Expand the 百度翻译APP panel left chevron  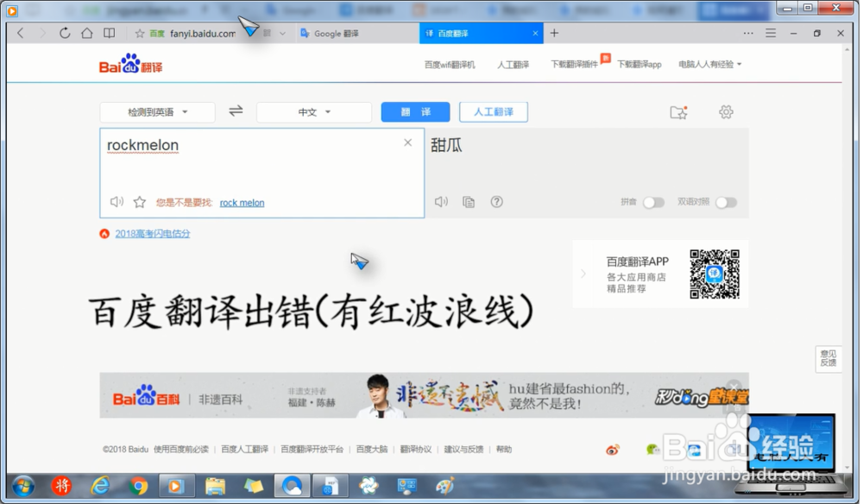pos(583,274)
